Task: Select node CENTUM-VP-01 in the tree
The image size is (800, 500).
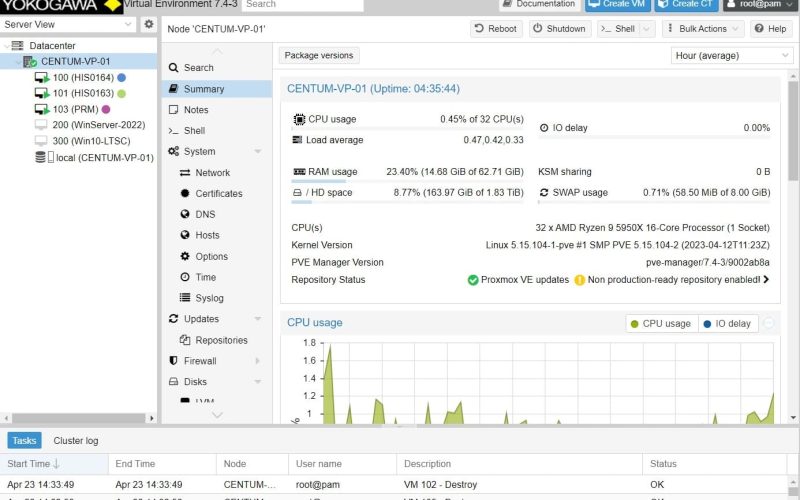Action: coord(75,61)
